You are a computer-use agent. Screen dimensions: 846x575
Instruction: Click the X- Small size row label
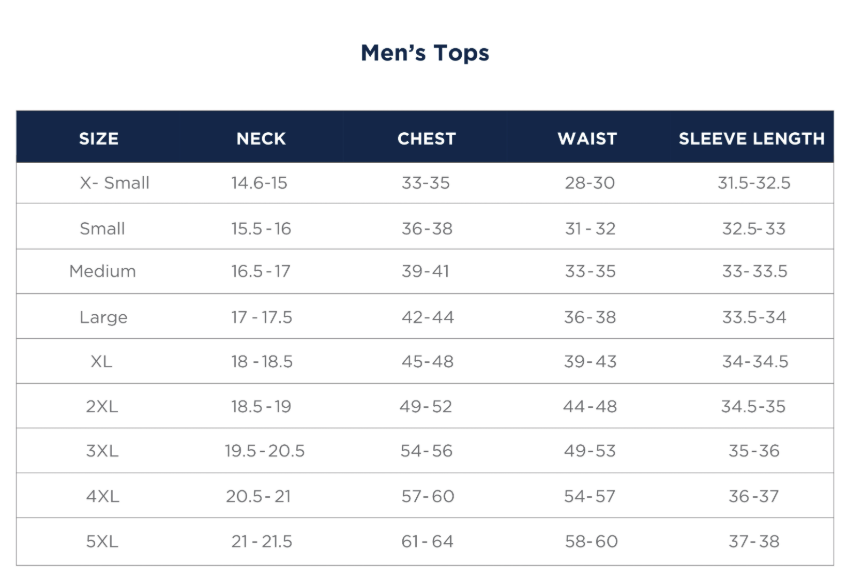pos(114,183)
